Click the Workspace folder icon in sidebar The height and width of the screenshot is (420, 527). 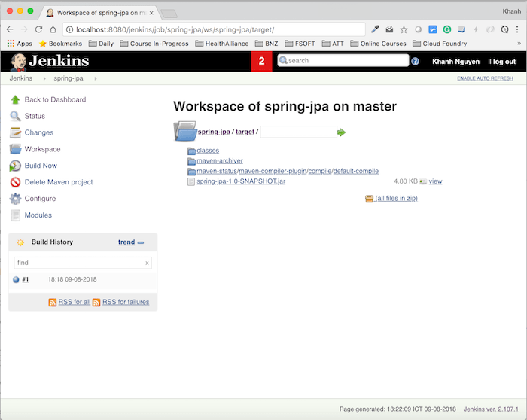pos(15,149)
